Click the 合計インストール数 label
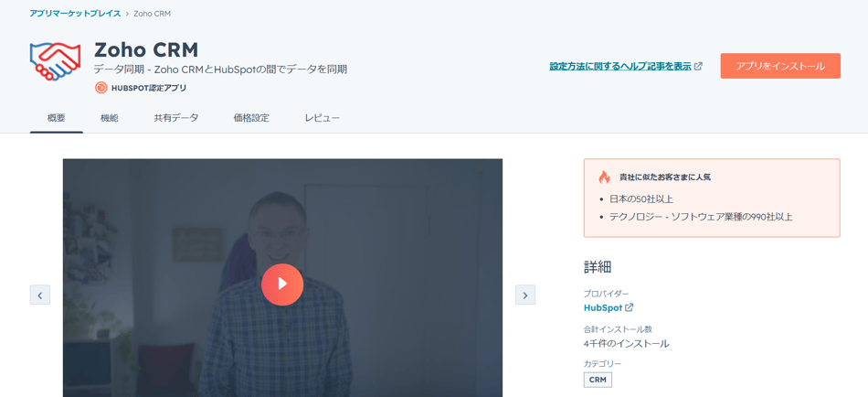 [618, 328]
